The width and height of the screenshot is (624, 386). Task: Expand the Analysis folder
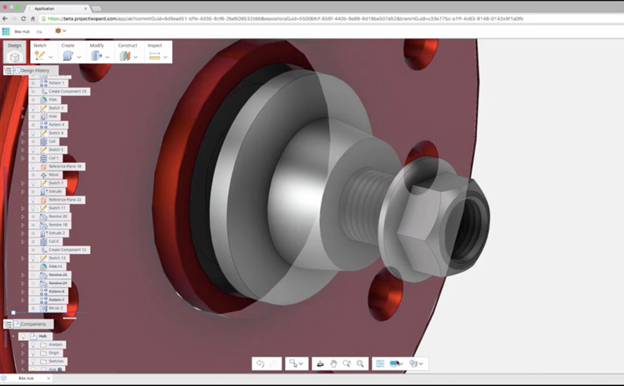(x=23, y=345)
